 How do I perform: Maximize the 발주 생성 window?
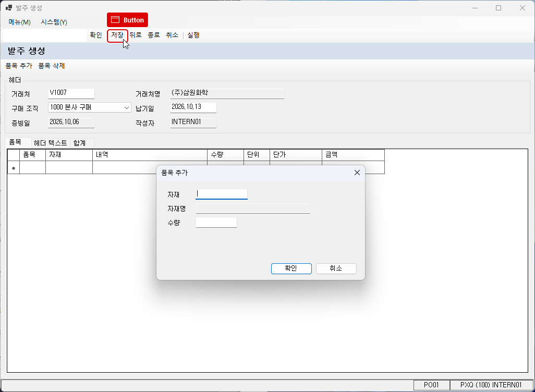(x=498, y=8)
